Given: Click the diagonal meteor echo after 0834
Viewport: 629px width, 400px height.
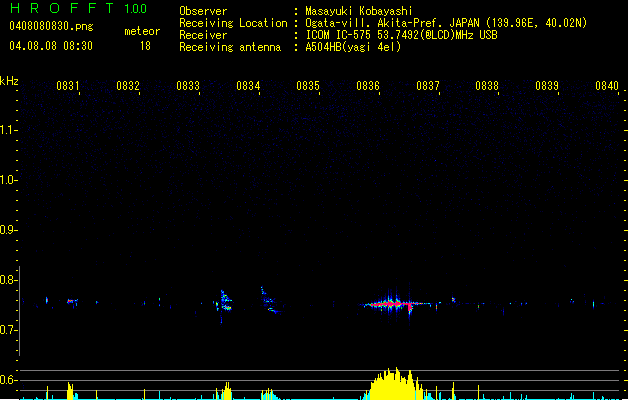Looking at the screenshot, I should (x=270, y=300).
